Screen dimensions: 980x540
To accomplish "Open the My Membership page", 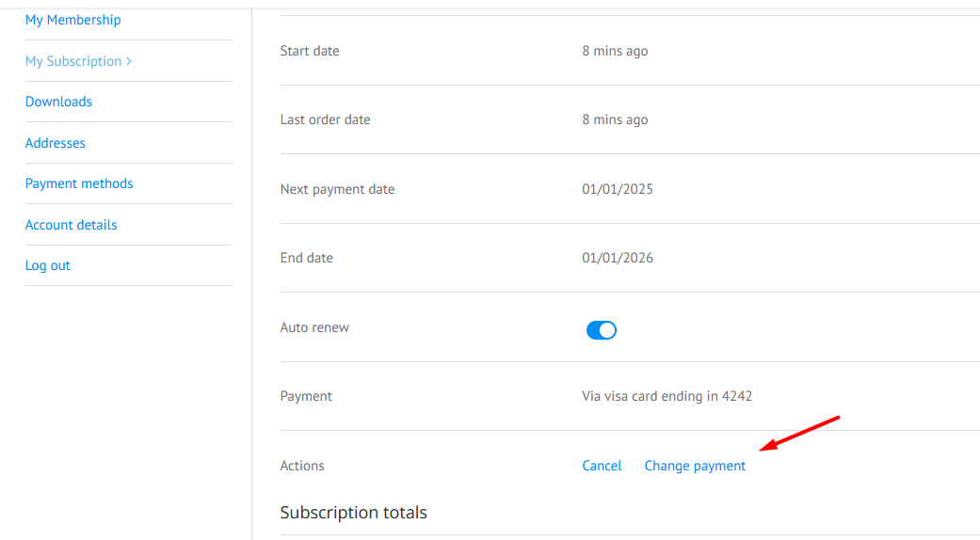I will pyautogui.click(x=73, y=20).
